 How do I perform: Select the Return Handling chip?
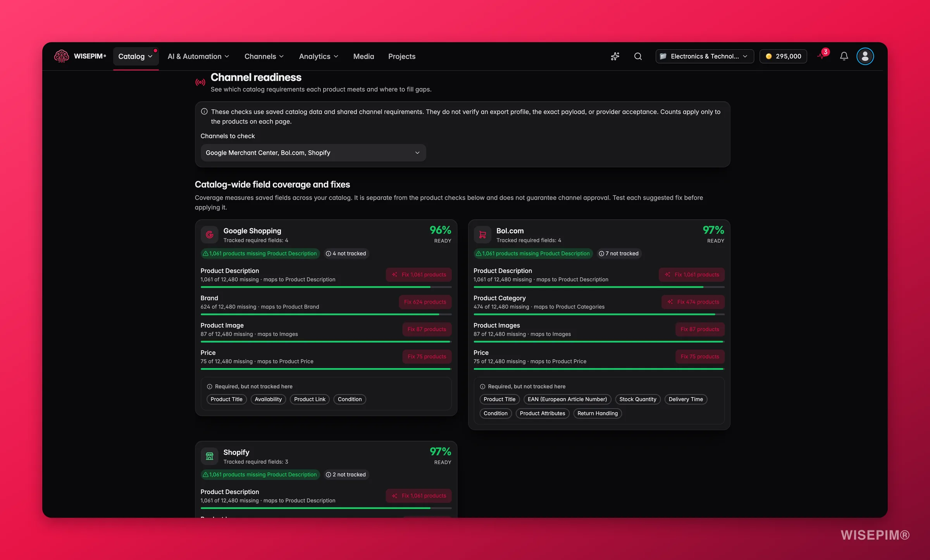pos(598,413)
